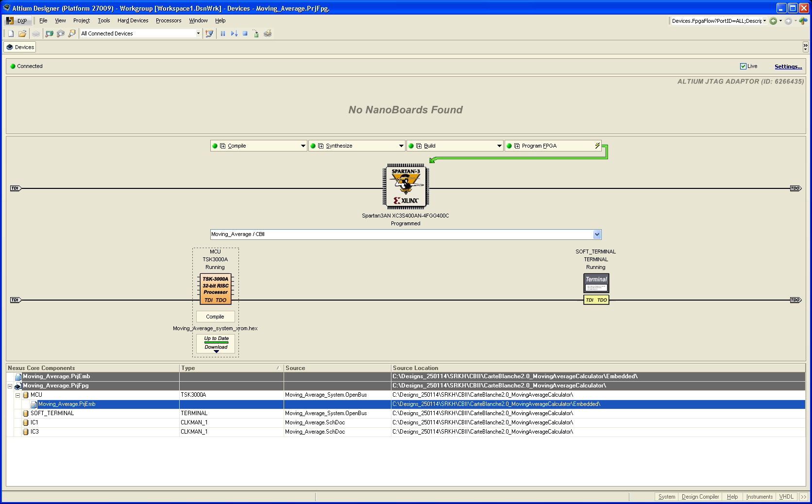Click the chip with lightning bolt icon
Image resolution: width=812 pixels, height=504 pixels.
(268, 34)
